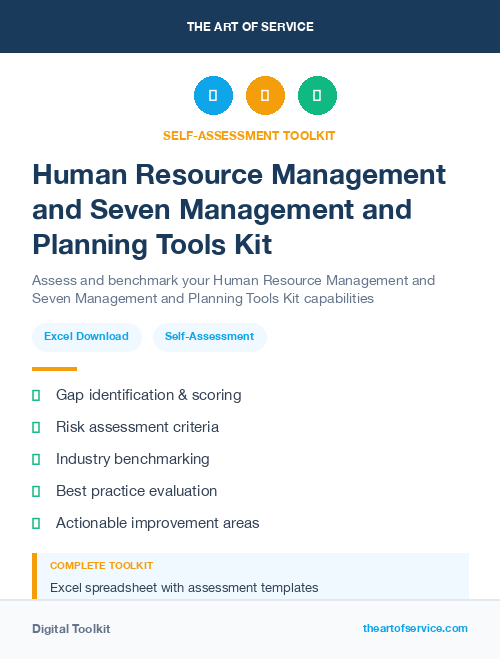Click Risk assessment criteria text

137,427
